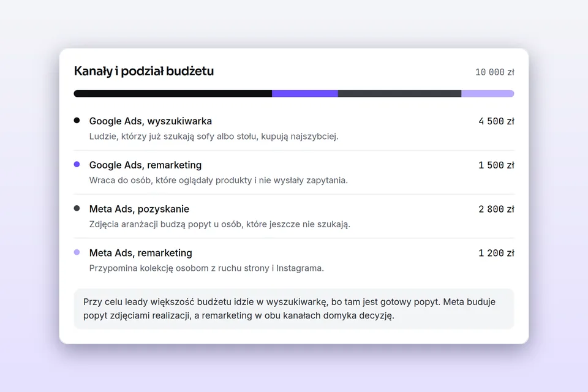Click the purple Google remarketing bar segment

(305, 93)
